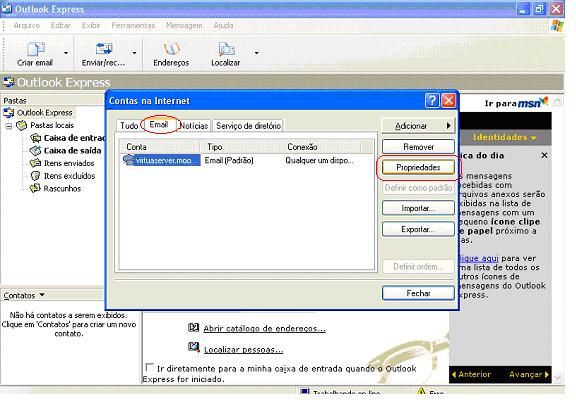The width and height of the screenshot is (576, 400).
Task: Click the Outlook Express tree root icon
Action: [x=8, y=112]
